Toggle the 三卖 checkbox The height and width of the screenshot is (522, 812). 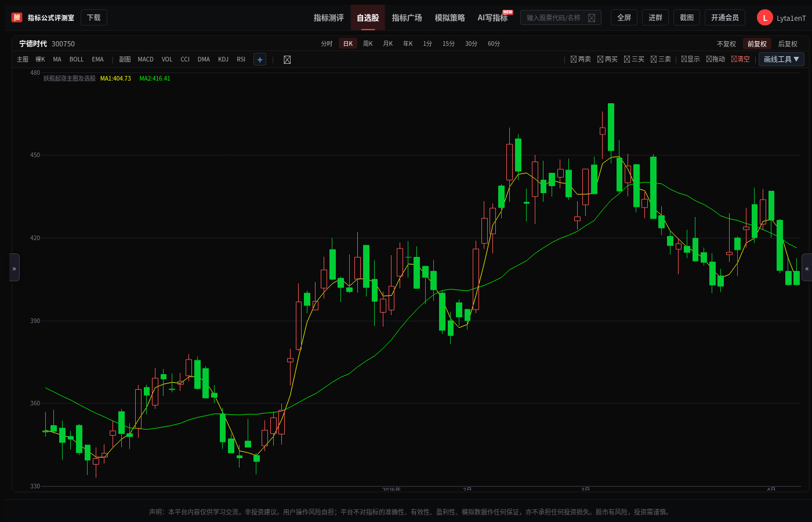(661, 59)
